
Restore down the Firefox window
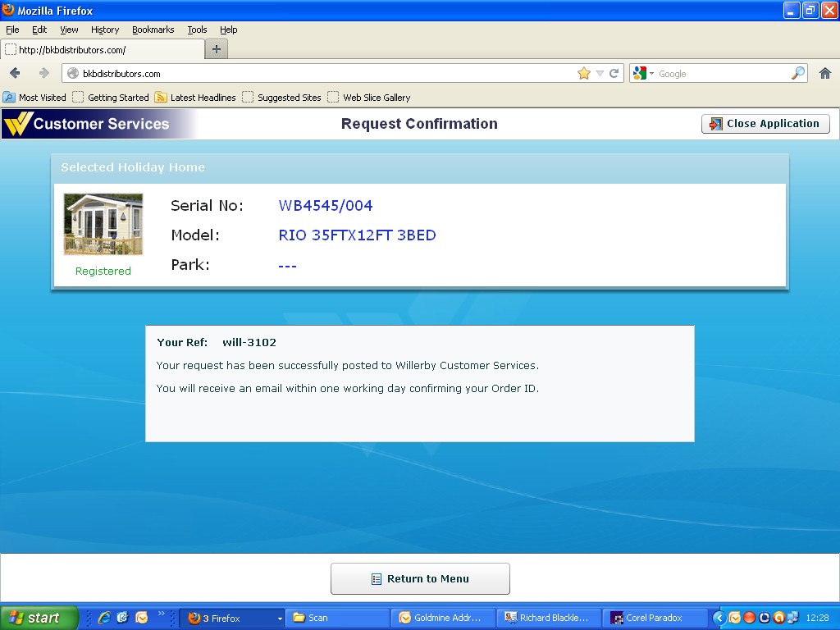coord(810,10)
